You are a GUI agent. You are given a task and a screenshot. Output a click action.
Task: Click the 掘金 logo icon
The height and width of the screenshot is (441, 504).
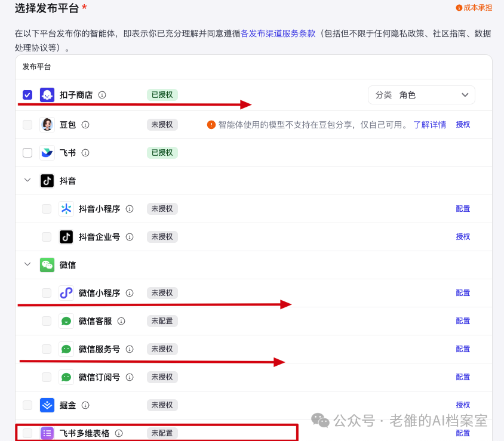point(47,405)
